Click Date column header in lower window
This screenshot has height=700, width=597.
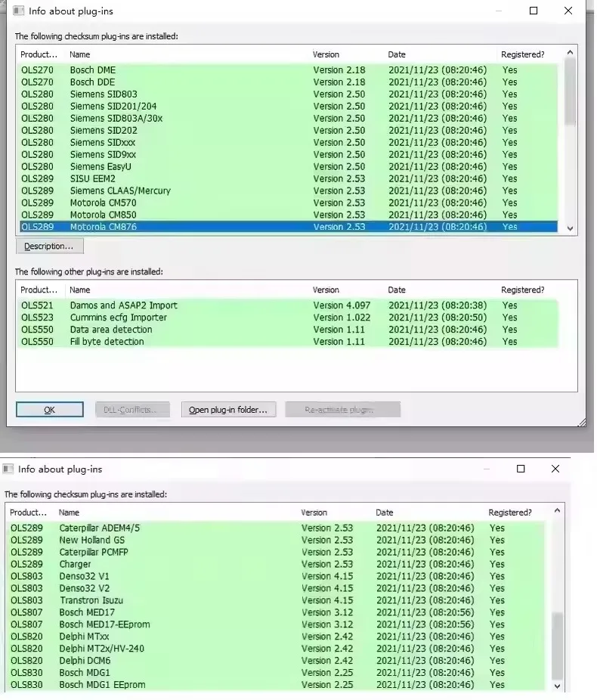pyautogui.click(x=384, y=513)
